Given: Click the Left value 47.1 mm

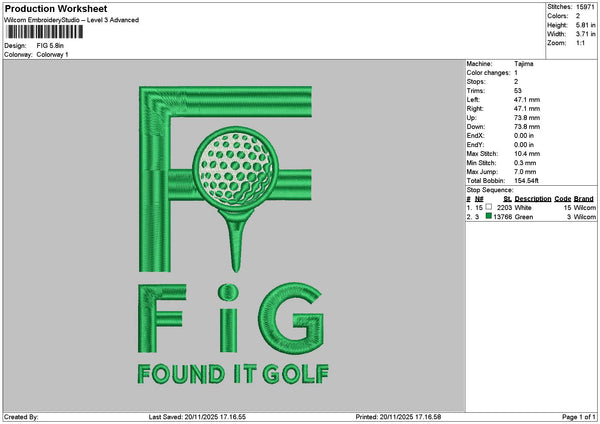Looking at the screenshot, I should (x=527, y=100).
